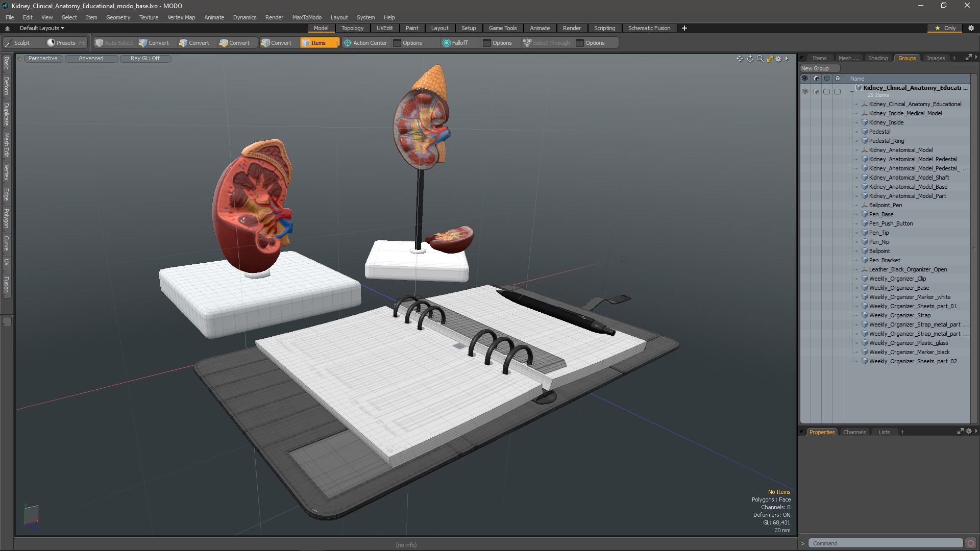Open the Default Layouts dropdown

40,28
